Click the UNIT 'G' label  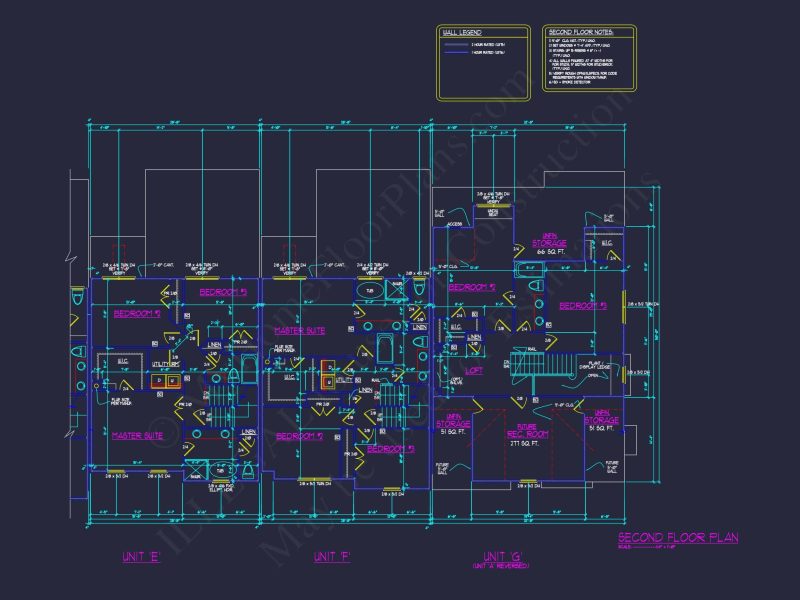click(x=502, y=556)
